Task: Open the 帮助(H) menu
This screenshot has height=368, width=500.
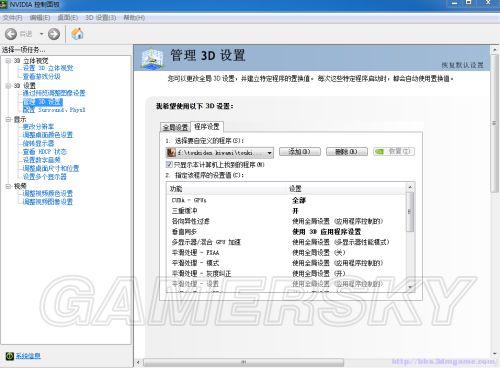Action: pyautogui.click(x=134, y=18)
